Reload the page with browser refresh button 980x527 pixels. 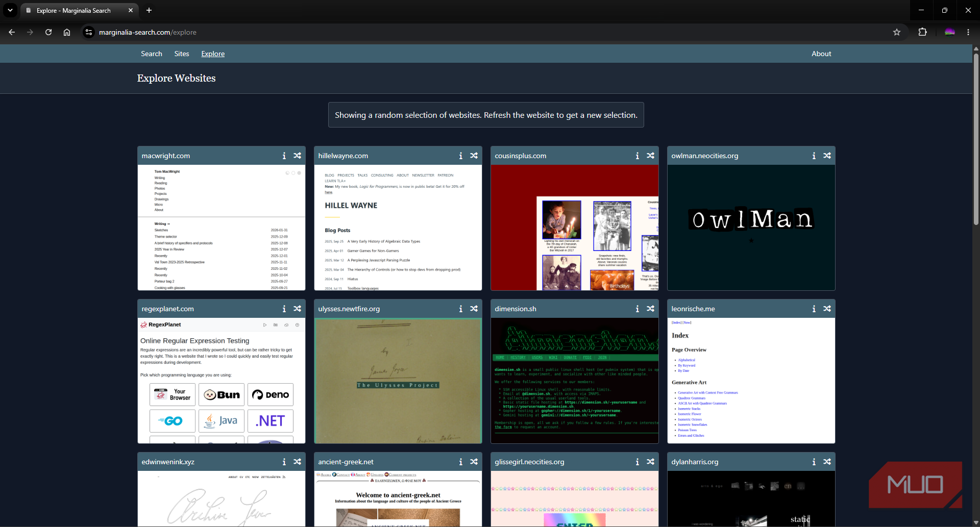(x=48, y=32)
